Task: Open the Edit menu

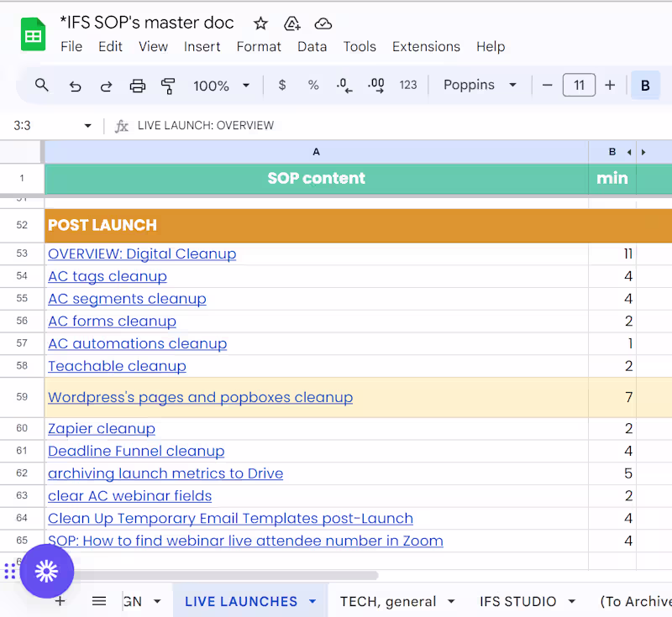Action: click(x=110, y=46)
